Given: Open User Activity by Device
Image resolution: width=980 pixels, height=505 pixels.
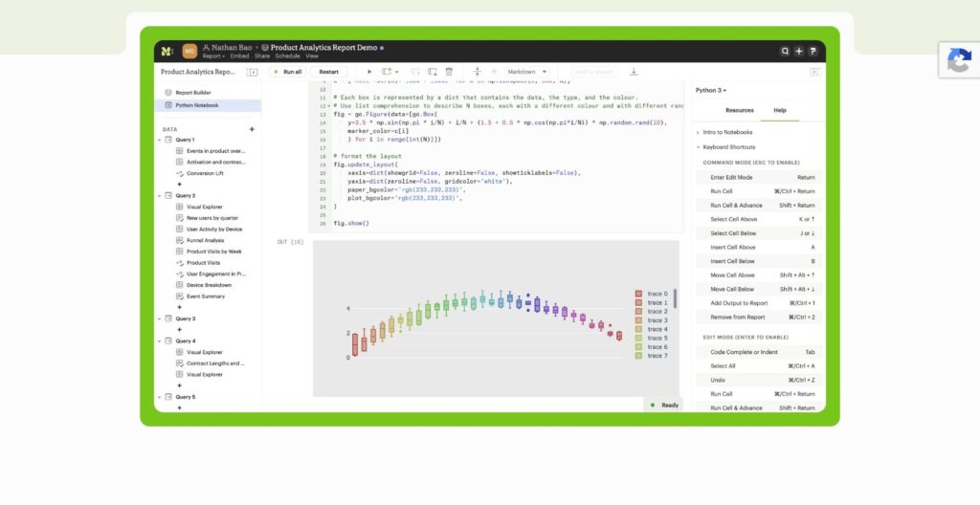Looking at the screenshot, I should pos(214,230).
